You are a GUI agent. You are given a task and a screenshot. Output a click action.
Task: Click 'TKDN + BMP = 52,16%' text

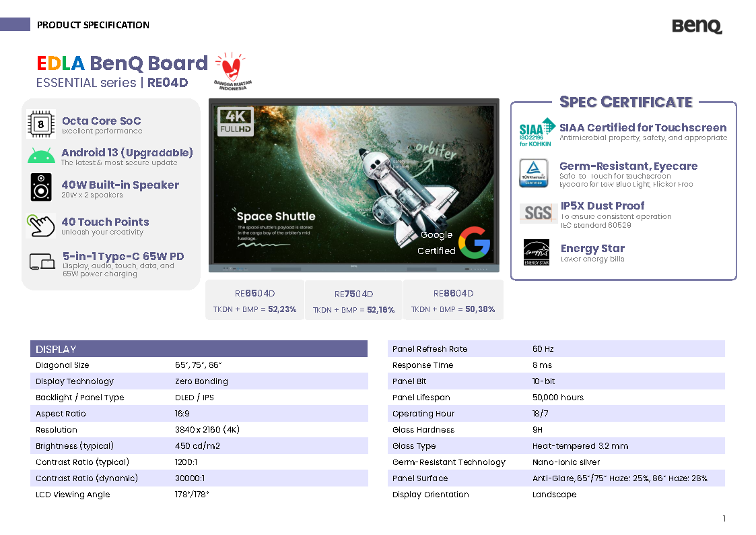pos(353,310)
